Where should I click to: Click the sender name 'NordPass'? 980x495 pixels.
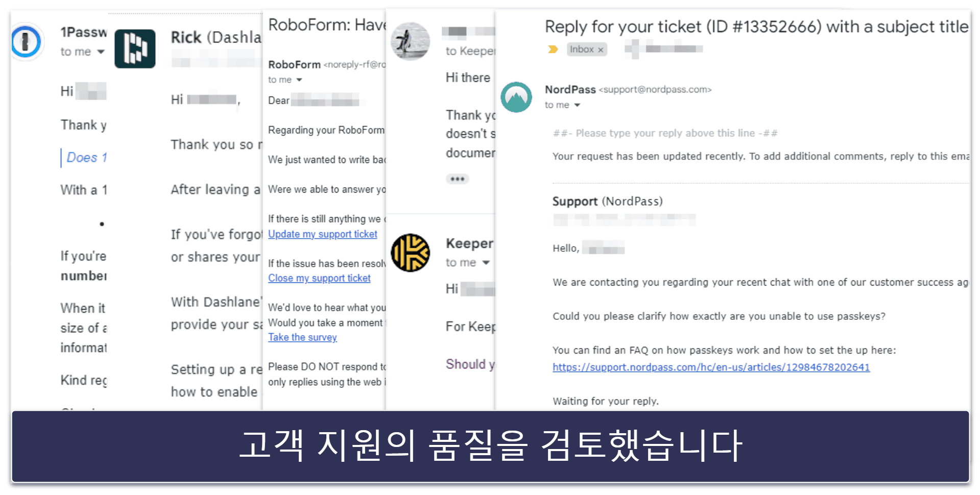(x=570, y=89)
